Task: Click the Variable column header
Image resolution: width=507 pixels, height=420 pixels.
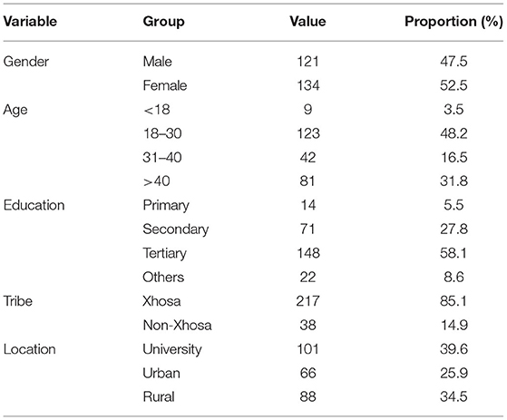Action: [30, 22]
